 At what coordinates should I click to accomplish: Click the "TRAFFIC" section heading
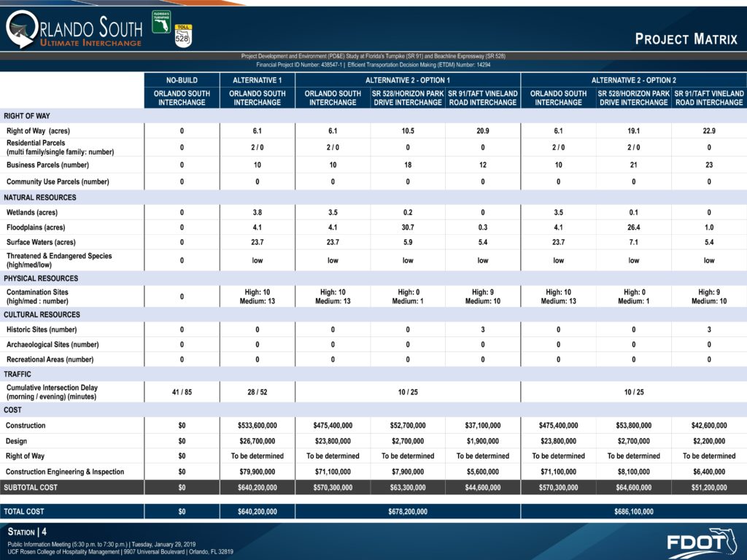[x=18, y=374]
